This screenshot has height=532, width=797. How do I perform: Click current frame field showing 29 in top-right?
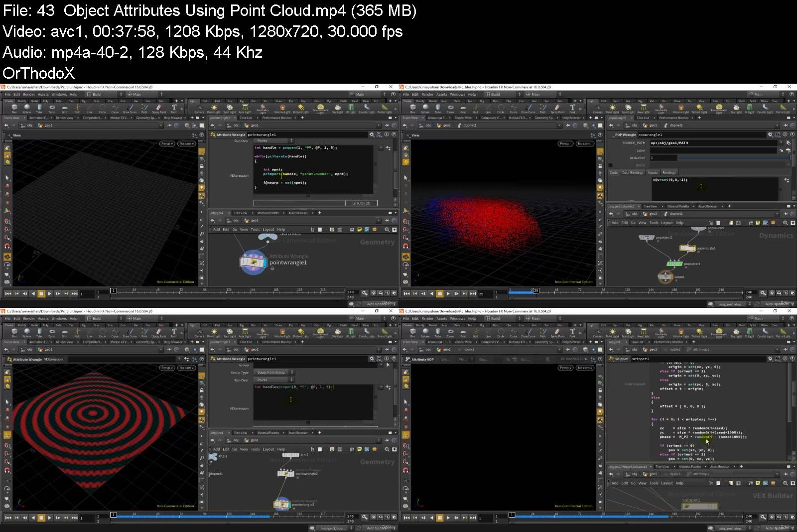coord(485,294)
